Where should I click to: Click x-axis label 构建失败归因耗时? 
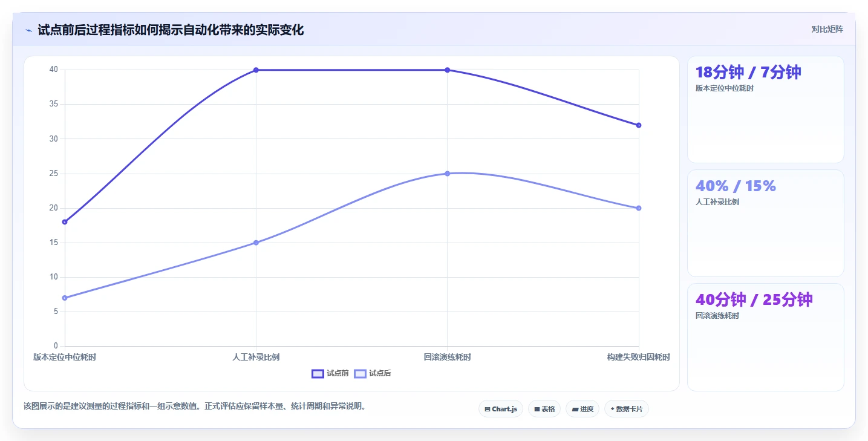[639, 357]
